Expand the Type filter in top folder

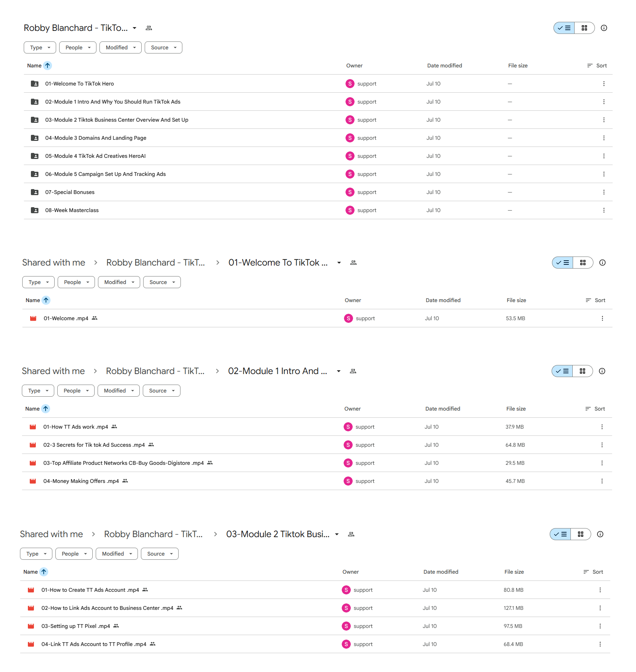coord(40,47)
